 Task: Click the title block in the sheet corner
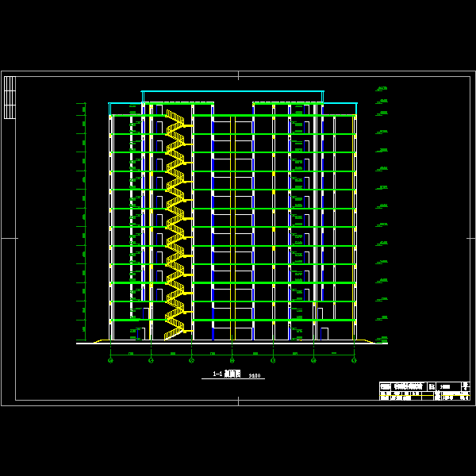[424, 391]
